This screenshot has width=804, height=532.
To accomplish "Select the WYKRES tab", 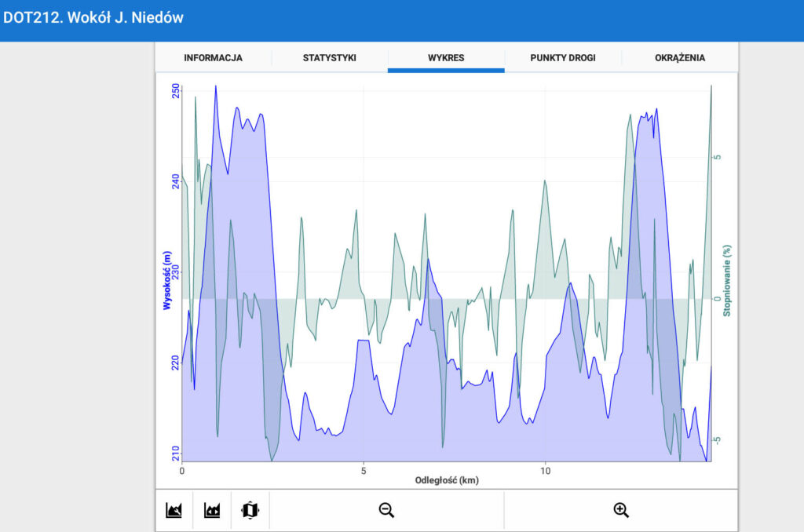I will pyautogui.click(x=446, y=58).
